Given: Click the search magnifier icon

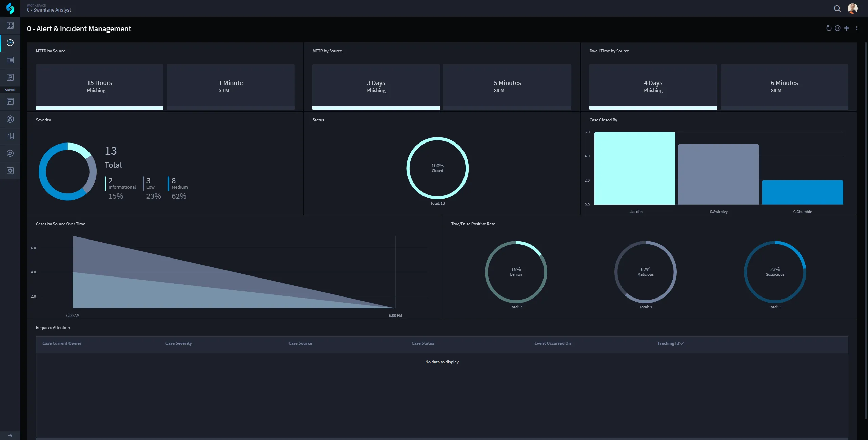Looking at the screenshot, I should [837, 9].
